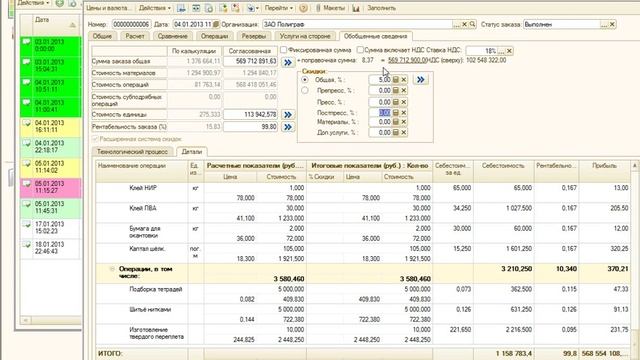Collapse the Операции, в том числе group
The image size is (640, 360).
112,269
